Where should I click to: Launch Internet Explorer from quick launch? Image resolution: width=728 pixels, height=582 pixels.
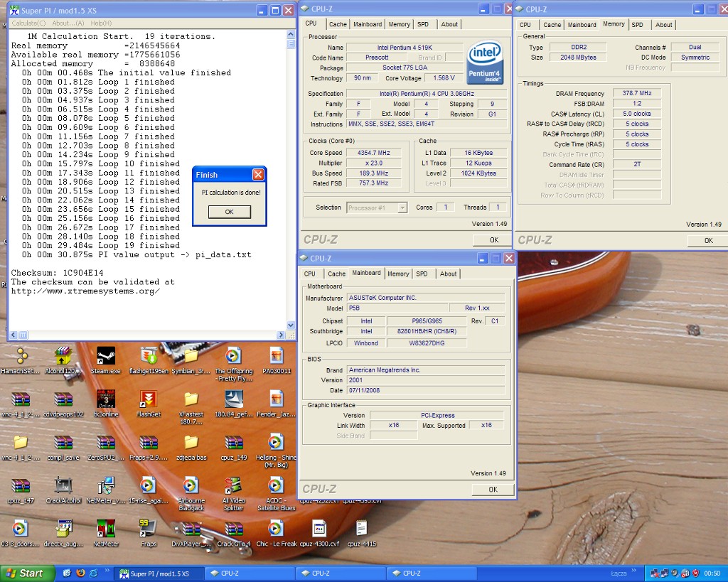[x=93, y=573]
